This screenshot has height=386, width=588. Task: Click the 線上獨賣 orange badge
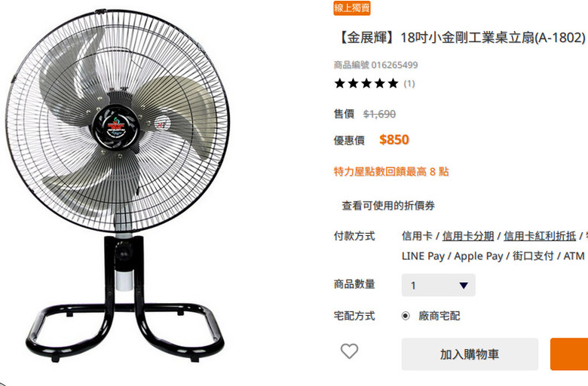(352, 8)
